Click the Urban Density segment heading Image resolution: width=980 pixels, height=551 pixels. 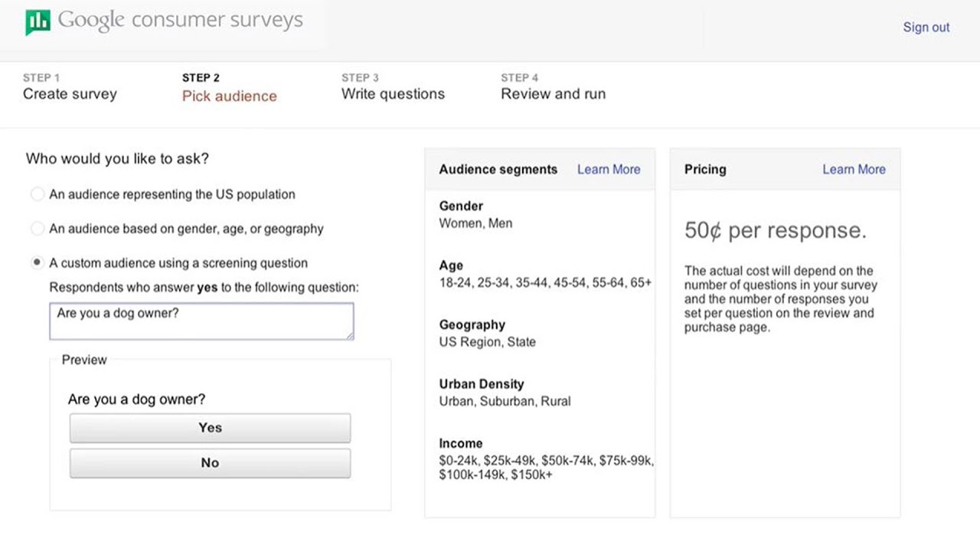click(x=481, y=384)
